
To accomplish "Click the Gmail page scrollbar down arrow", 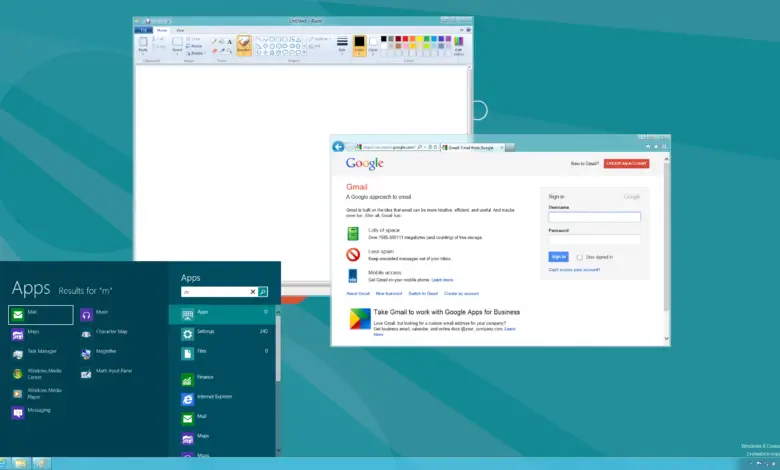I will click(x=667, y=339).
